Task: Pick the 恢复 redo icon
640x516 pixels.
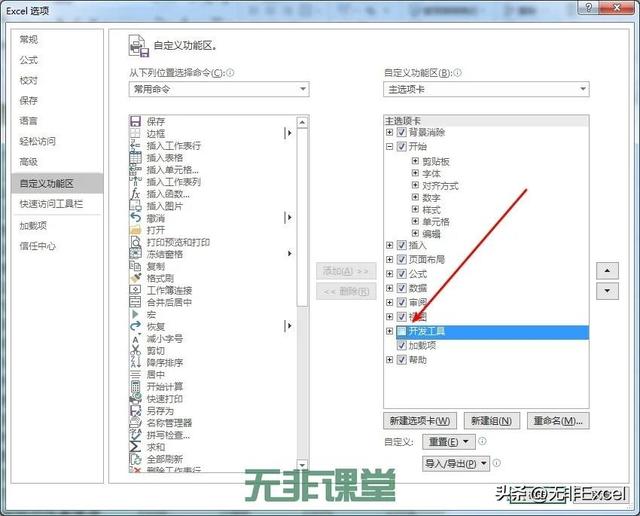Action: pyautogui.click(x=135, y=326)
